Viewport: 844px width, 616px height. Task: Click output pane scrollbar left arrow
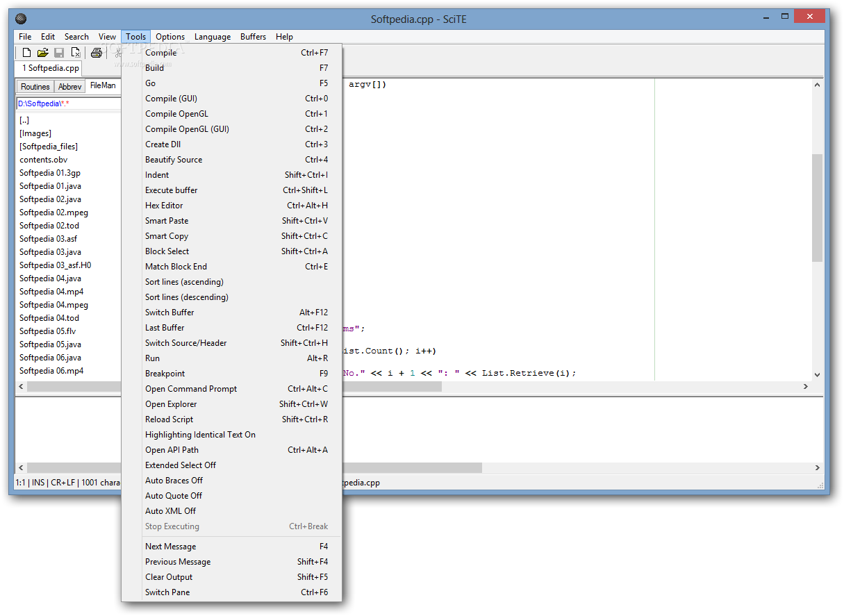point(21,468)
